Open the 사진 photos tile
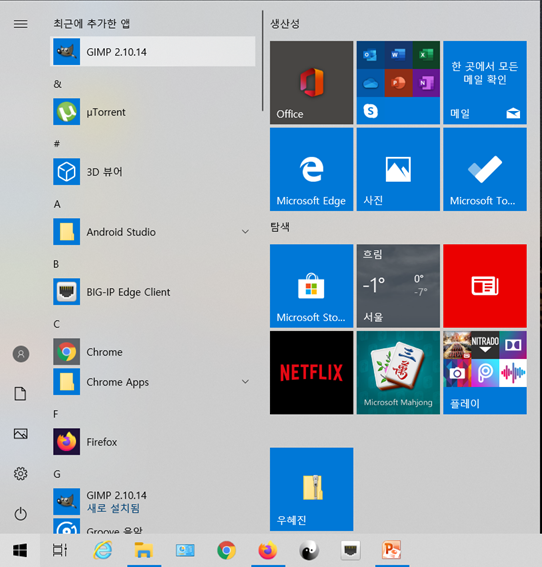The height and width of the screenshot is (567, 542). pyautogui.click(x=398, y=169)
